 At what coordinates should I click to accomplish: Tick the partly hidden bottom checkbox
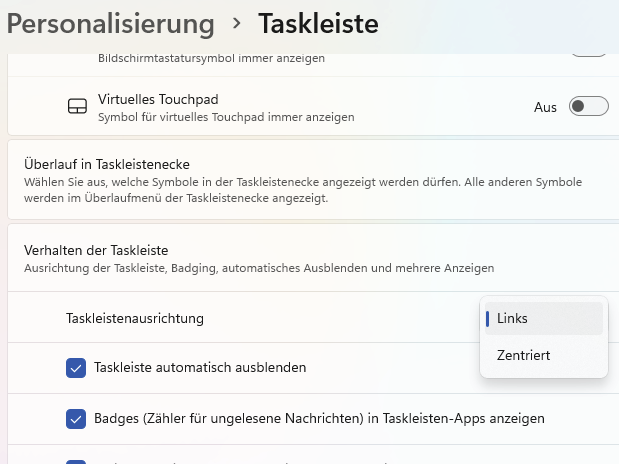[76, 462]
